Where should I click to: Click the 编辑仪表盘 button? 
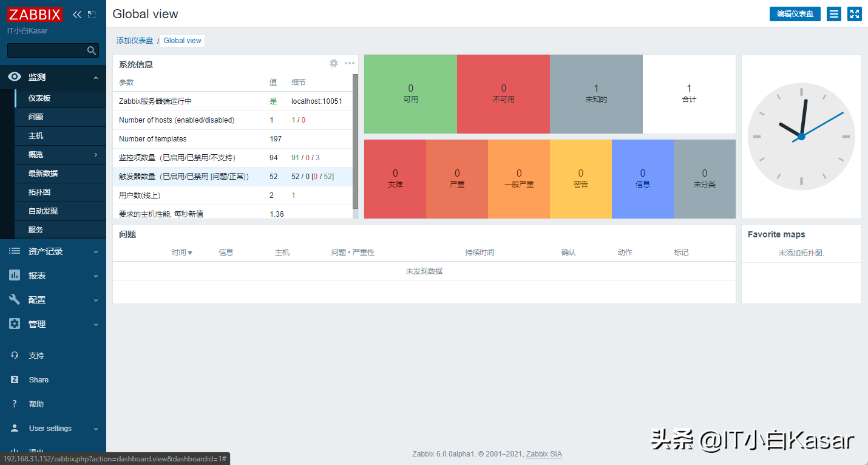click(x=795, y=13)
